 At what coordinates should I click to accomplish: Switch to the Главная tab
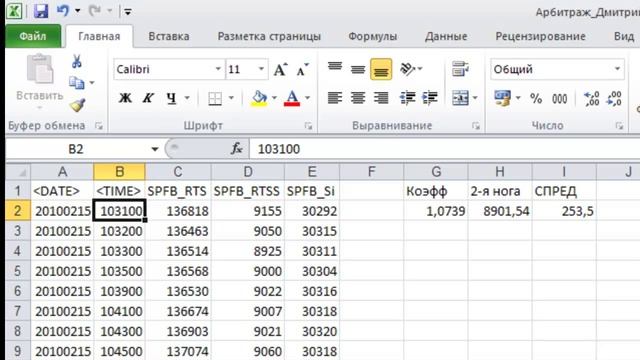tap(99, 36)
